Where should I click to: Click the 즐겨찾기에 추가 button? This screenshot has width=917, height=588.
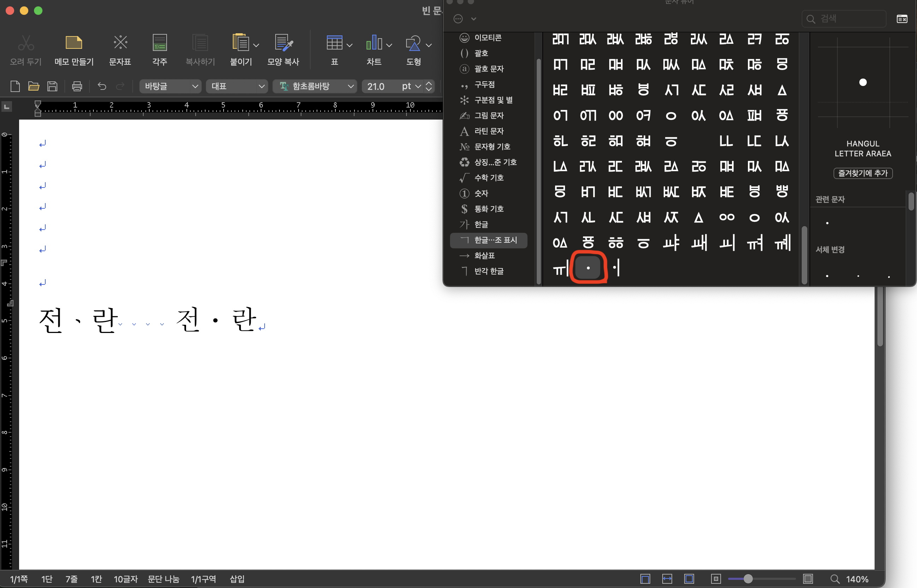[863, 173]
